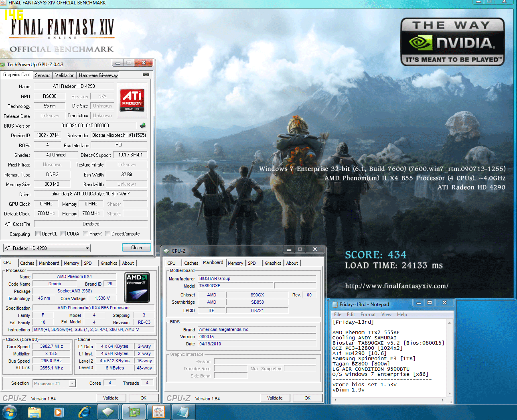517x420 pixels.
Task: Click the Notepad title bar icon
Action: pyautogui.click(x=335, y=304)
